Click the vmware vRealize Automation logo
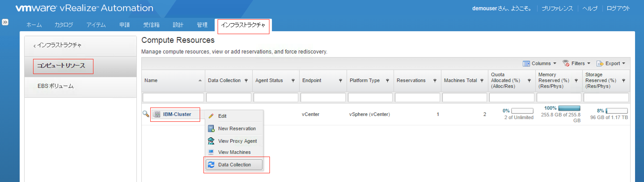This screenshot has height=182, width=644. (x=84, y=8)
